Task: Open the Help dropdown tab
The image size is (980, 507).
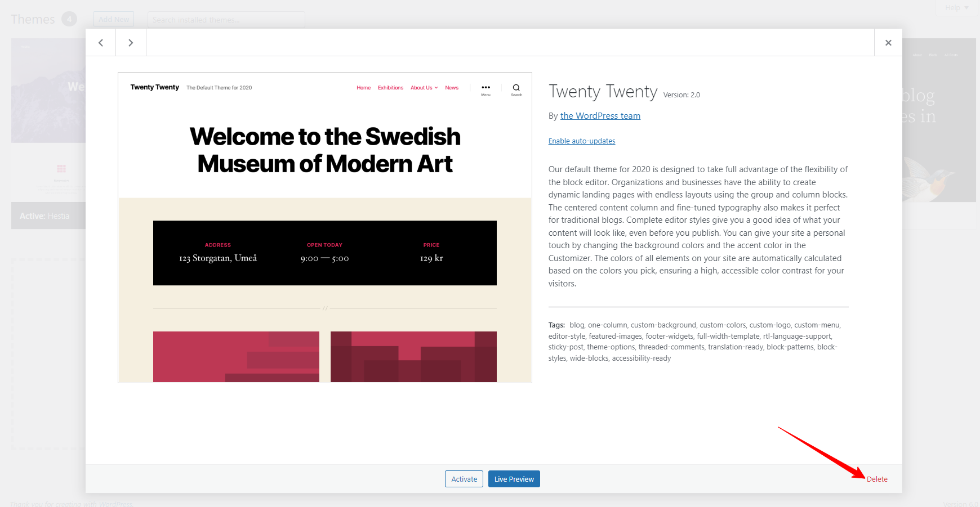Action: (x=957, y=7)
